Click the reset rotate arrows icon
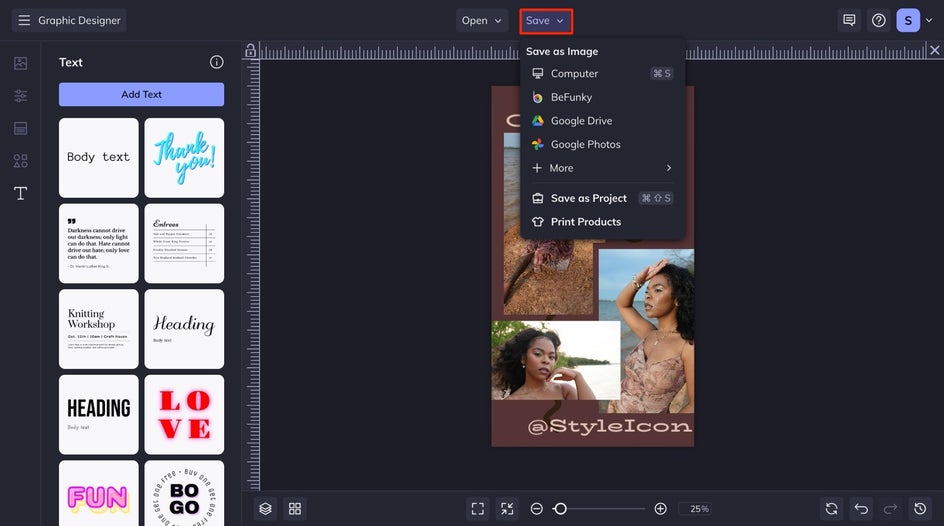 coord(831,509)
